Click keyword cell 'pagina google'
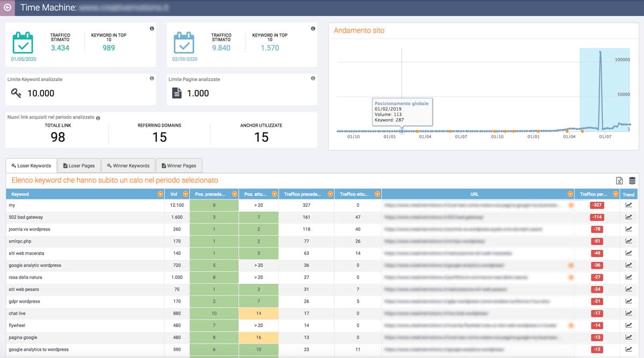Screen dimensions: 644x358 (23, 338)
